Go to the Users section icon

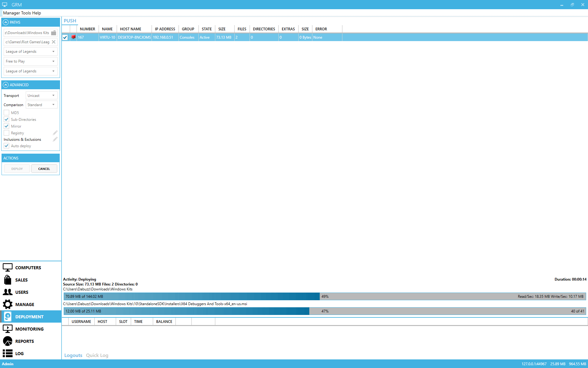(8, 292)
